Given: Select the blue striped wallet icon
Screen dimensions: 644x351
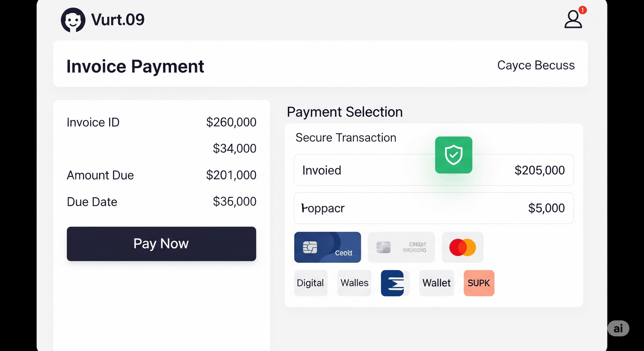Looking at the screenshot, I should 392,283.
